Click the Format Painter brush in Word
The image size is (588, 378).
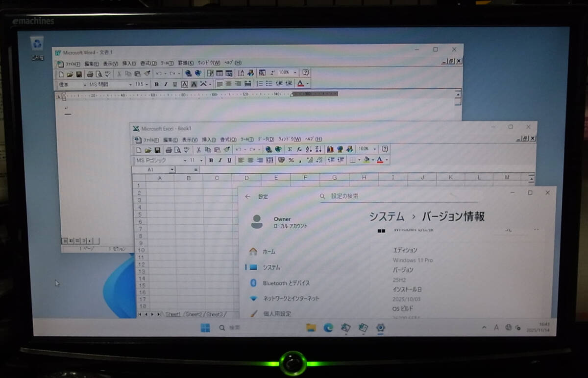coord(147,74)
